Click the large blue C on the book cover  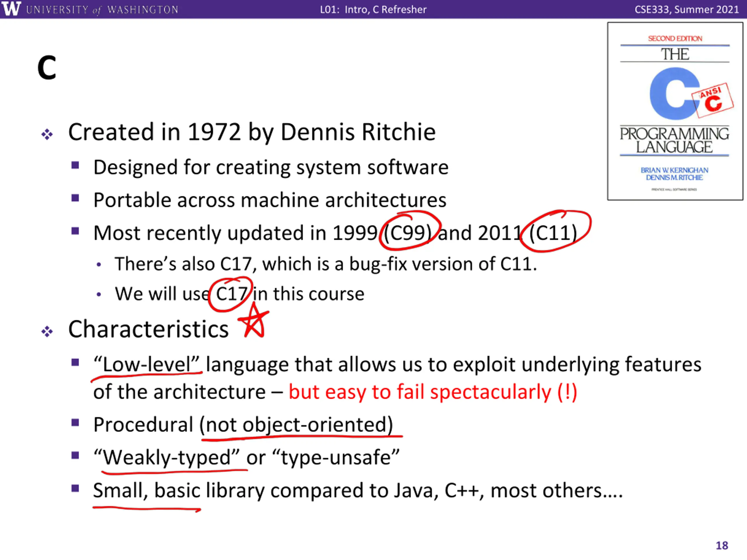pos(674,94)
